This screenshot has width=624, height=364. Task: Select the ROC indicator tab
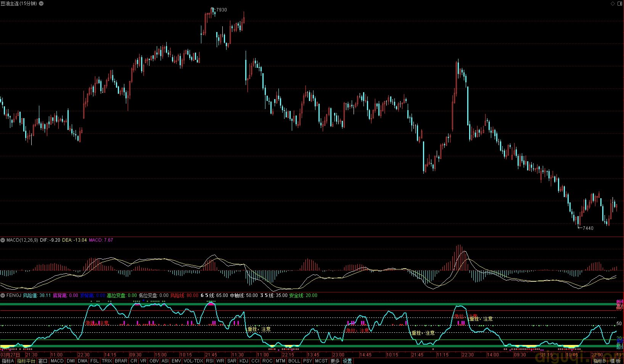[x=268, y=361]
